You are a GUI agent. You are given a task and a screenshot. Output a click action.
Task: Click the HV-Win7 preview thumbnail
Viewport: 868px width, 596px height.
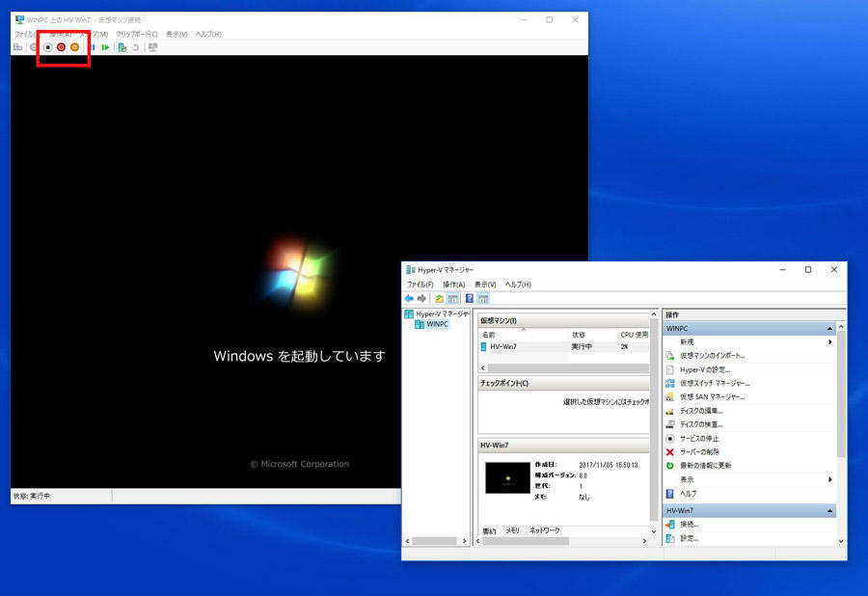(507, 477)
